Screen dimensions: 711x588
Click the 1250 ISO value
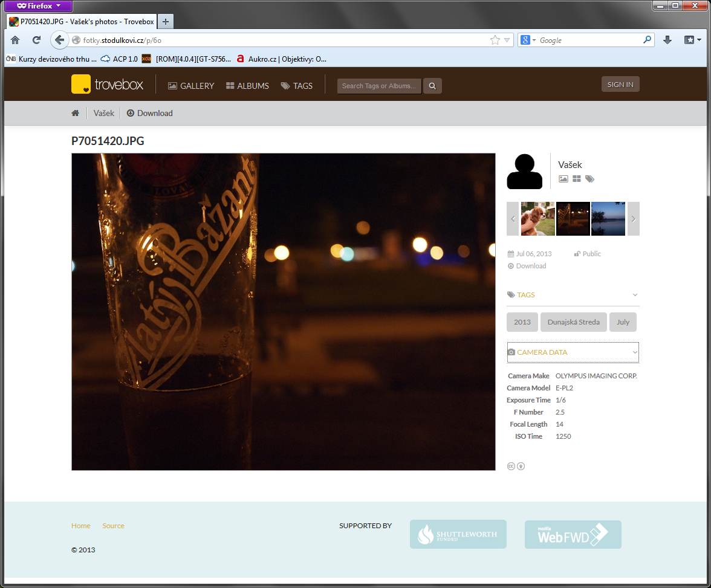(563, 436)
